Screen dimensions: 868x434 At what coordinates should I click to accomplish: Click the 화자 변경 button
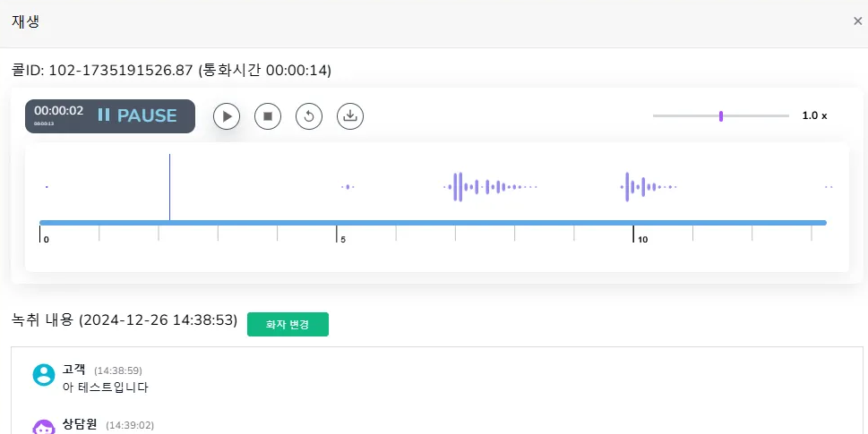click(x=288, y=324)
